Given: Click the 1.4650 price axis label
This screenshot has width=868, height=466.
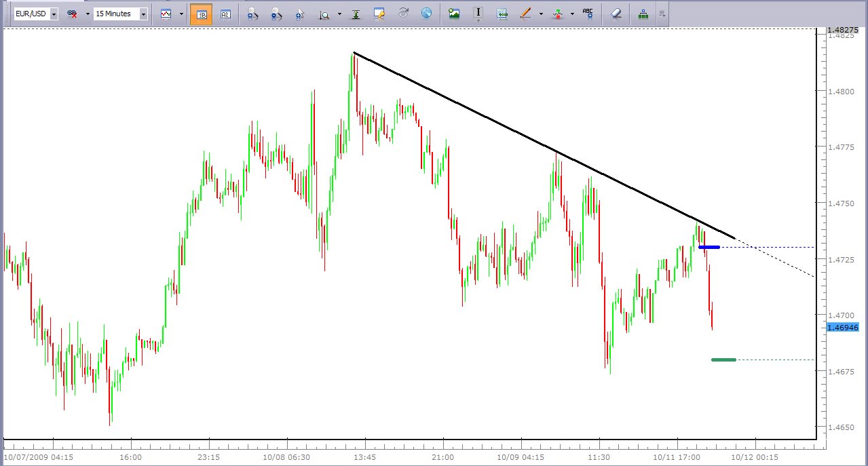Looking at the screenshot, I should [x=842, y=427].
